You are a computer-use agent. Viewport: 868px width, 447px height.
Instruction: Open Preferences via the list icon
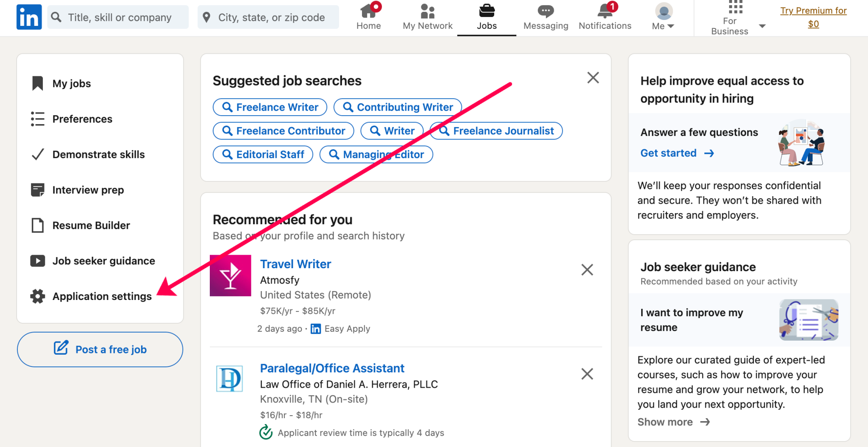(x=37, y=119)
